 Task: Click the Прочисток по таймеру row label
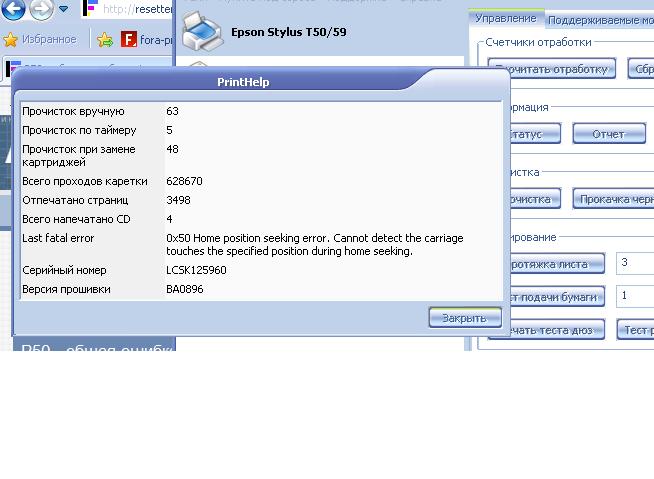click(x=79, y=130)
